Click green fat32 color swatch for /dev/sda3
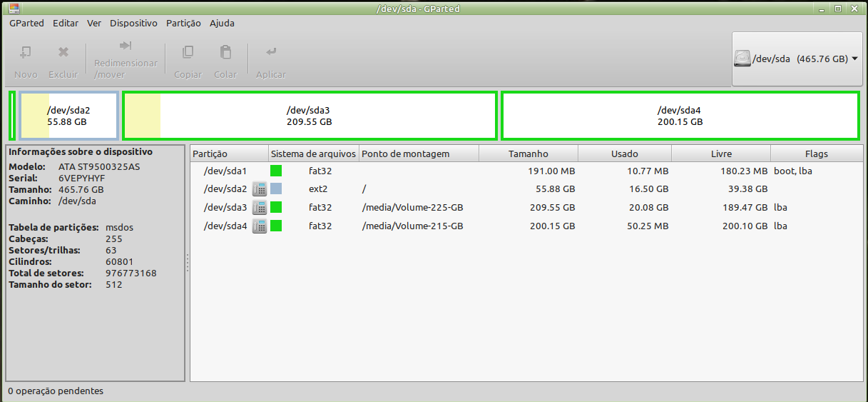This screenshot has width=868, height=402. point(276,208)
